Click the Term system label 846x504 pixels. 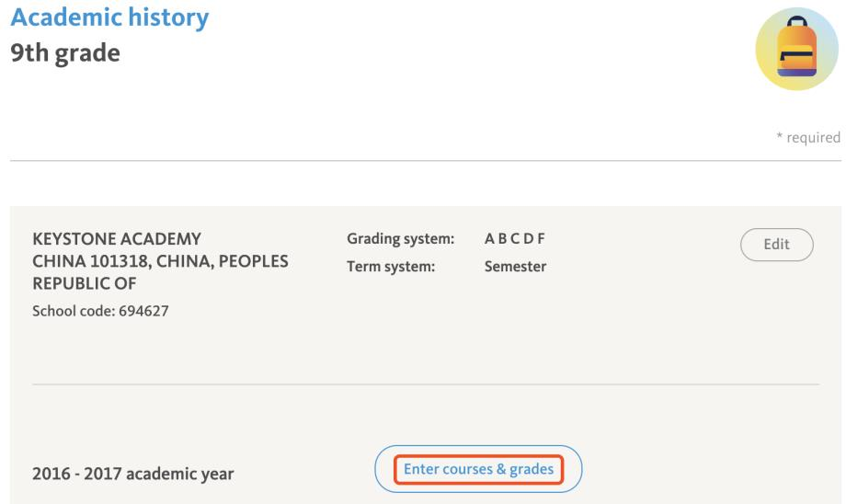pyautogui.click(x=391, y=267)
